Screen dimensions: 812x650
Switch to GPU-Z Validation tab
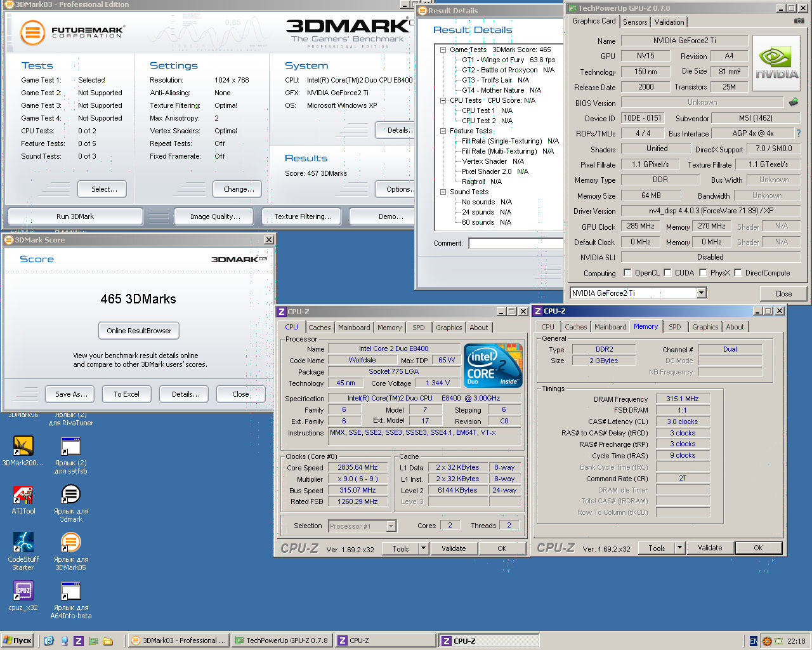click(x=669, y=22)
